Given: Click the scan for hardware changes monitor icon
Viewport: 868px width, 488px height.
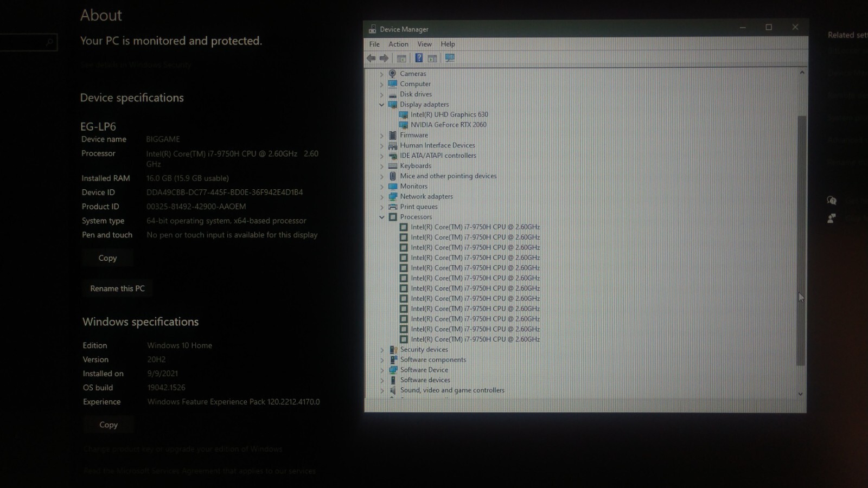Looking at the screenshot, I should pos(450,58).
